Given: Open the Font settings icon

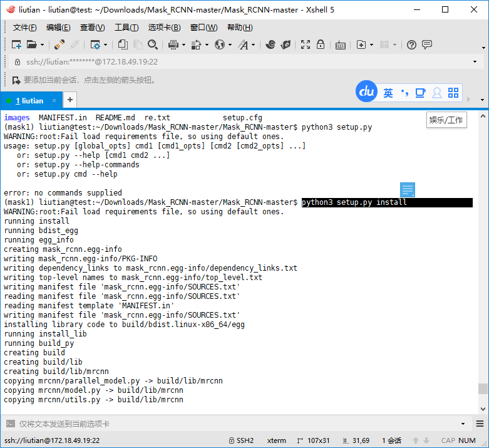Looking at the screenshot, I should 244,44.
